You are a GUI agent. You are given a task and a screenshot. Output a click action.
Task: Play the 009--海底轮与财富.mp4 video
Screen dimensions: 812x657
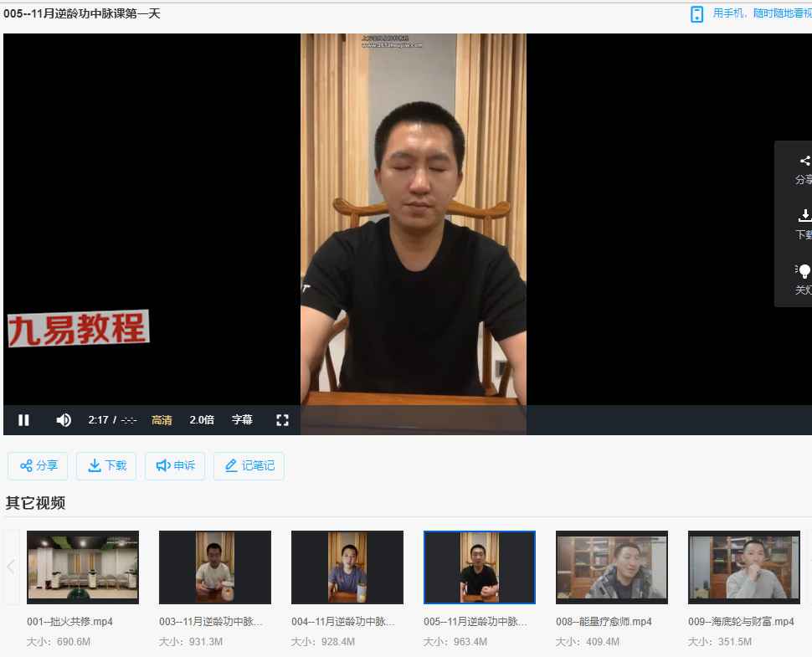(744, 567)
